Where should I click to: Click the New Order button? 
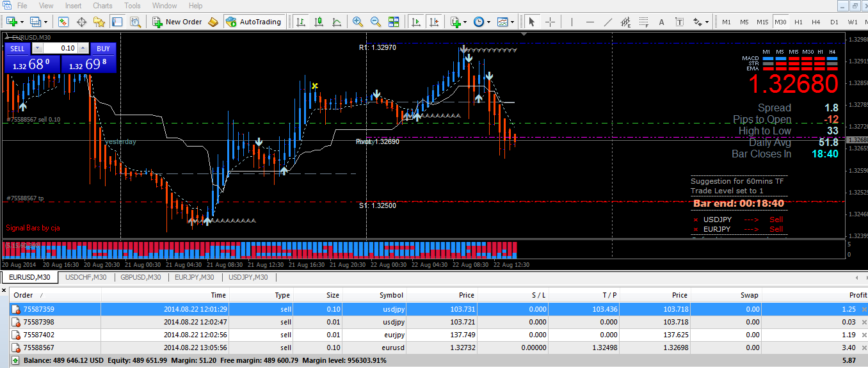click(177, 22)
